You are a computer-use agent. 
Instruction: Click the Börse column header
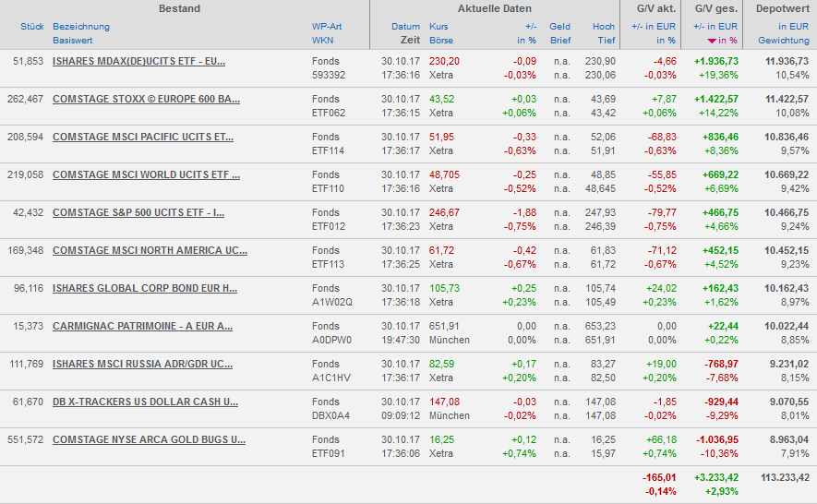pyautogui.click(x=441, y=41)
